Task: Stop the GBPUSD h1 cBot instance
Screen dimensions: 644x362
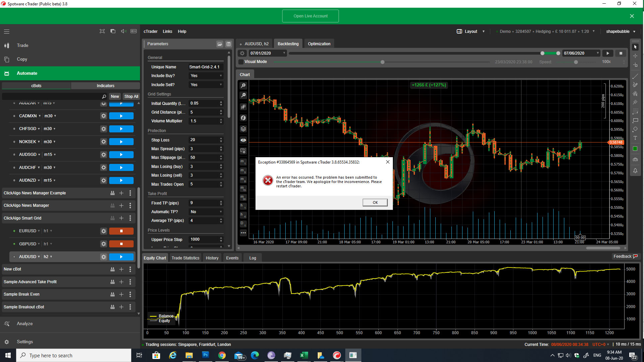Action: (121, 244)
